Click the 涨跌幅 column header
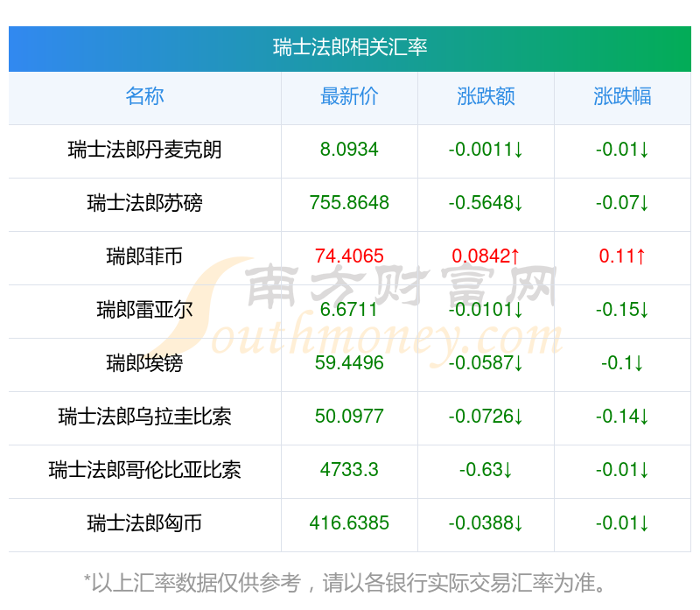The height and width of the screenshot is (610, 700). [x=622, y=96]
